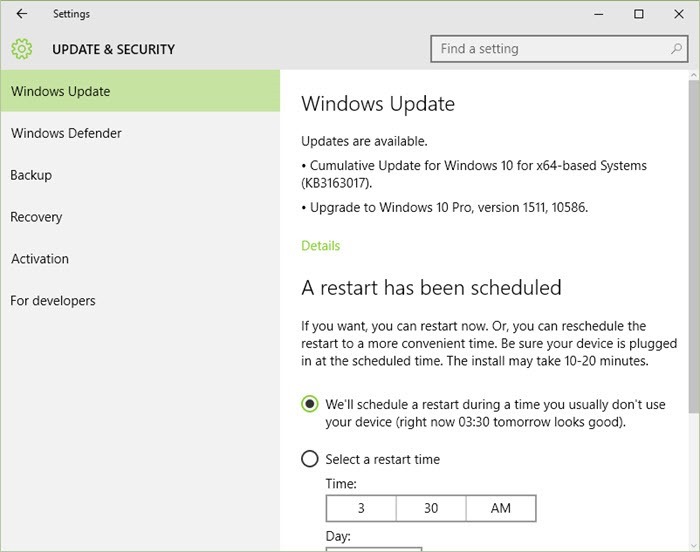Click the Updates are available text
700x552 pixels.
364,141
